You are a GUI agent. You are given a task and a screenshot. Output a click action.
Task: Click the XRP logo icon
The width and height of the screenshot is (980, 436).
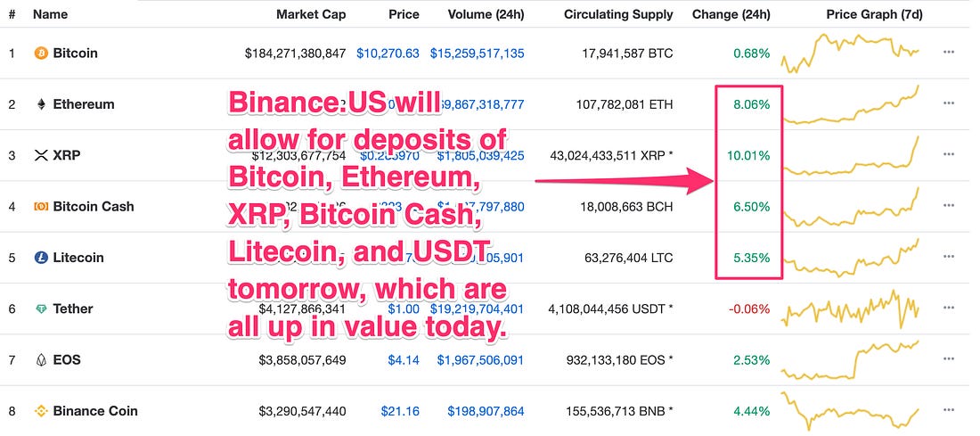41,156
